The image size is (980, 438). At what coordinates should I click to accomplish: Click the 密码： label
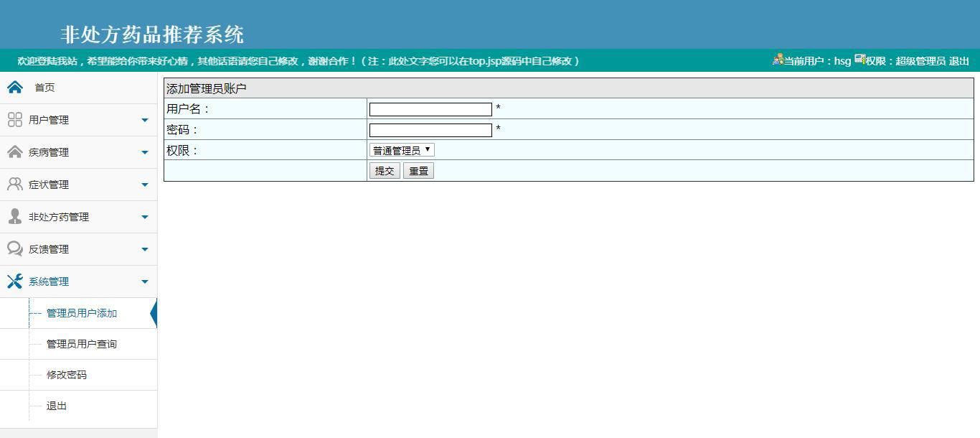point(182,130)
